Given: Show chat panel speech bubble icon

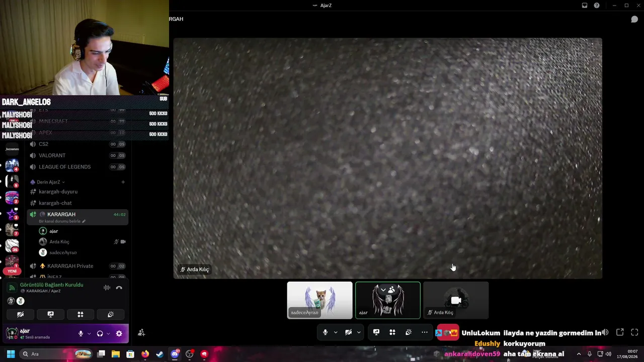Looking at the screenshot, I should click(634, 19).
